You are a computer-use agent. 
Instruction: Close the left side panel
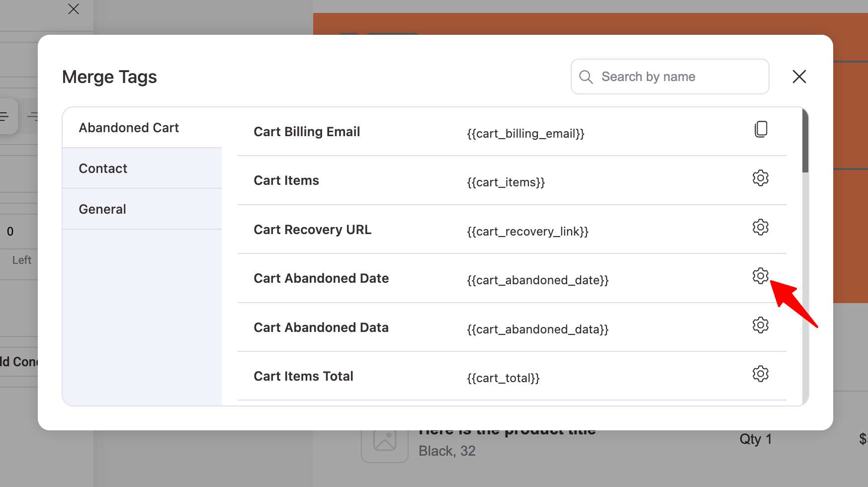pyautogui.click(x=74, y=9)
